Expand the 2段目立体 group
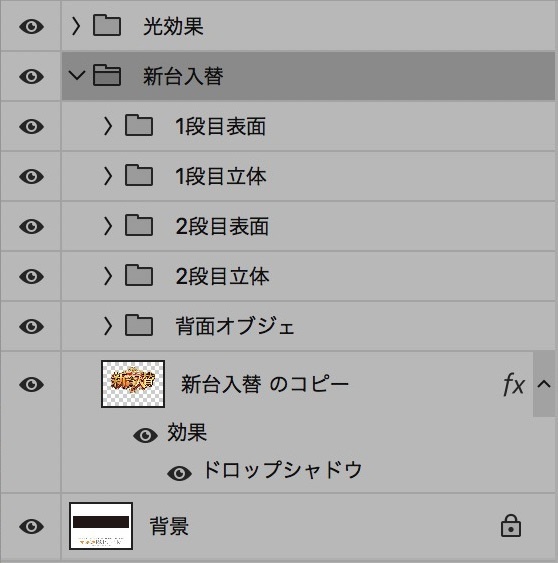558x563 pixels. point(108,276)
